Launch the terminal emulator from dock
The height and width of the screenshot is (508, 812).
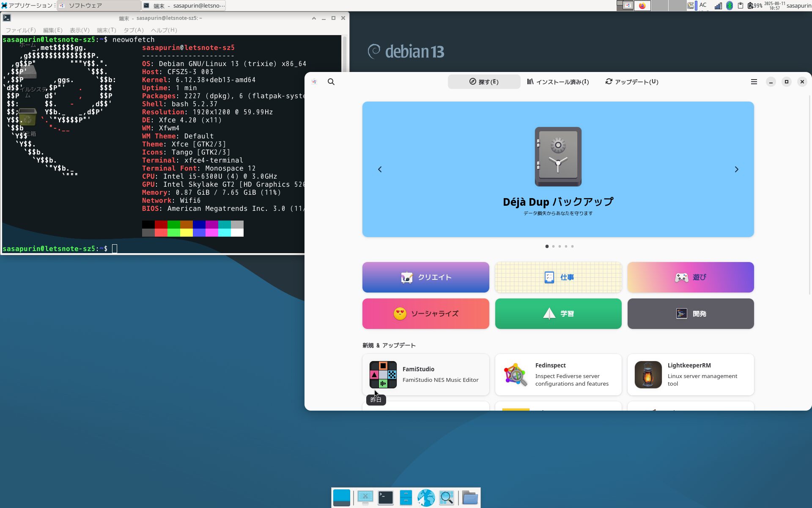[x=386, y=498]
